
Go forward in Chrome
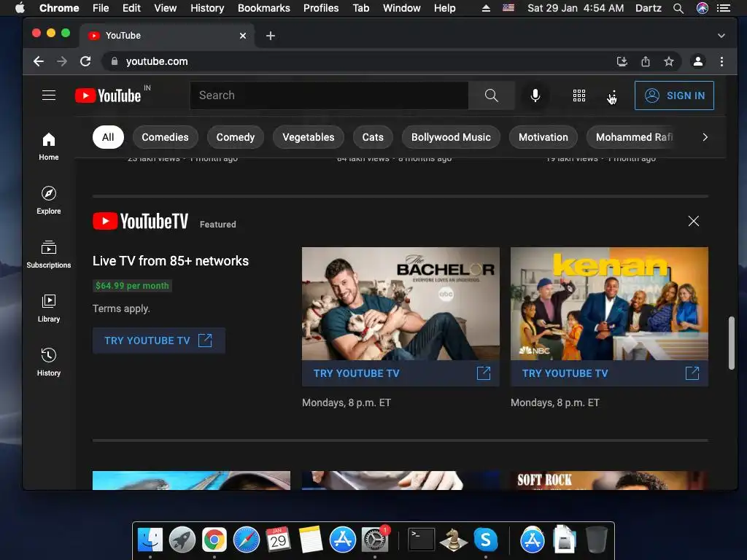tap(62, 61)
